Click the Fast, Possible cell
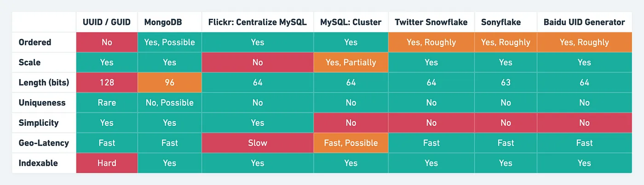Viewport: 644px width, 185px height. [x=351, y=143]
